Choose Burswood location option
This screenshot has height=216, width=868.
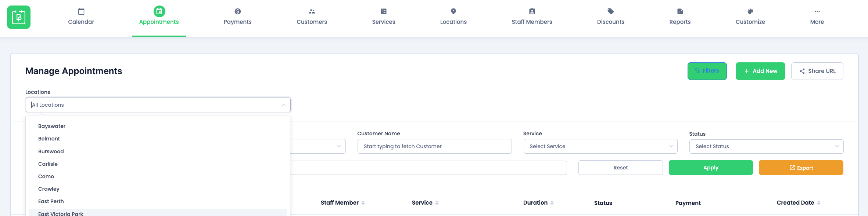point(158,151)
